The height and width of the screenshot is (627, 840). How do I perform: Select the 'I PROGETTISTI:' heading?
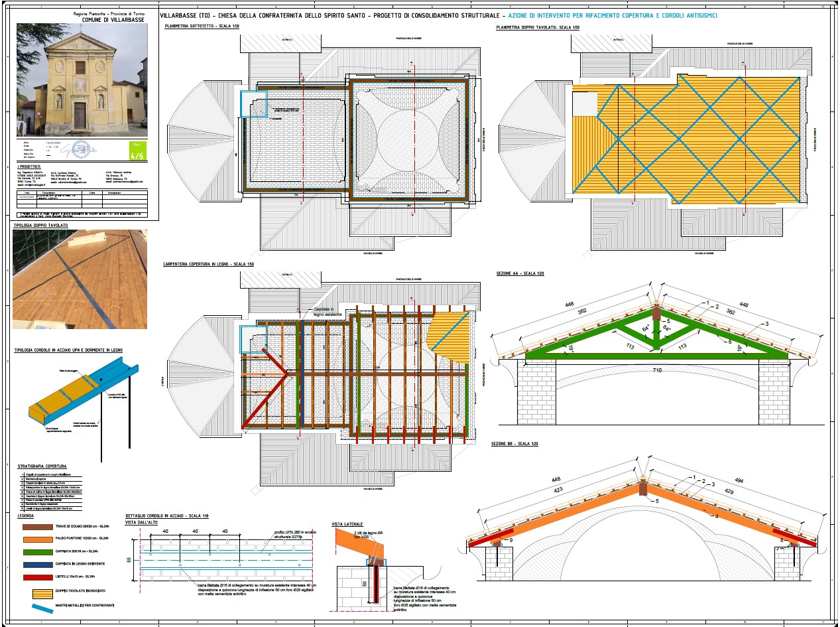pos(29,167)
